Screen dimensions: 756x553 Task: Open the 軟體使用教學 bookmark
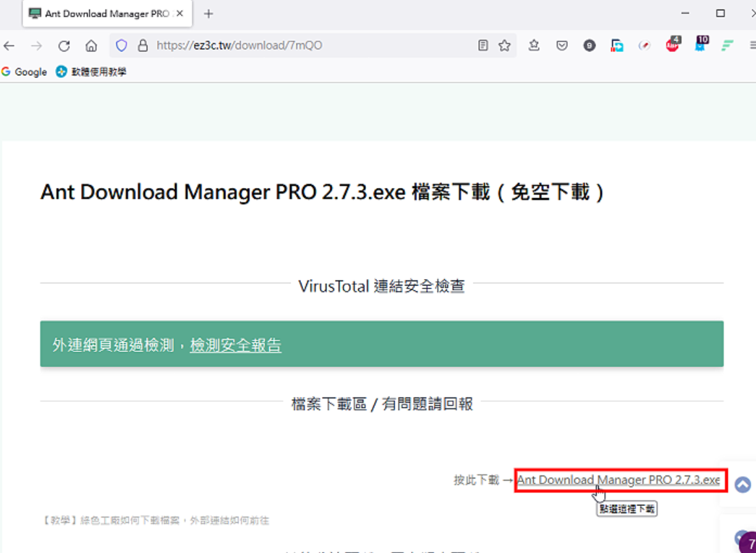coord(91,72)
